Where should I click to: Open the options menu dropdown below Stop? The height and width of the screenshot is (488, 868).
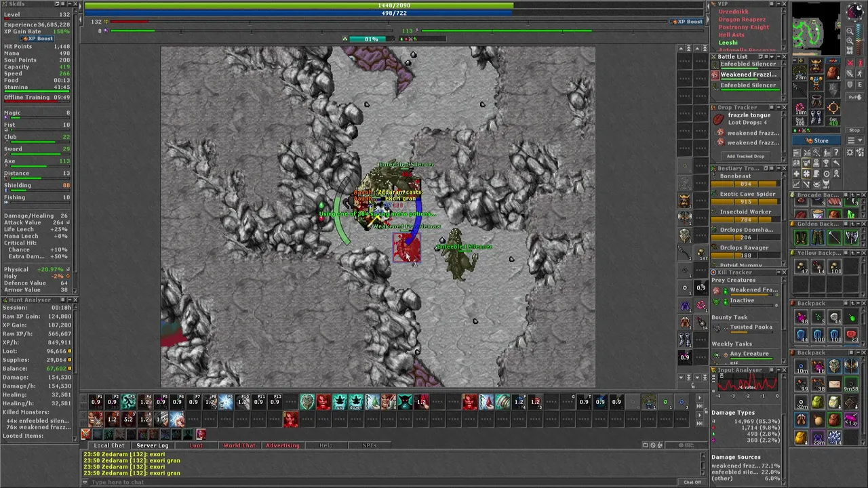(855, 140)
